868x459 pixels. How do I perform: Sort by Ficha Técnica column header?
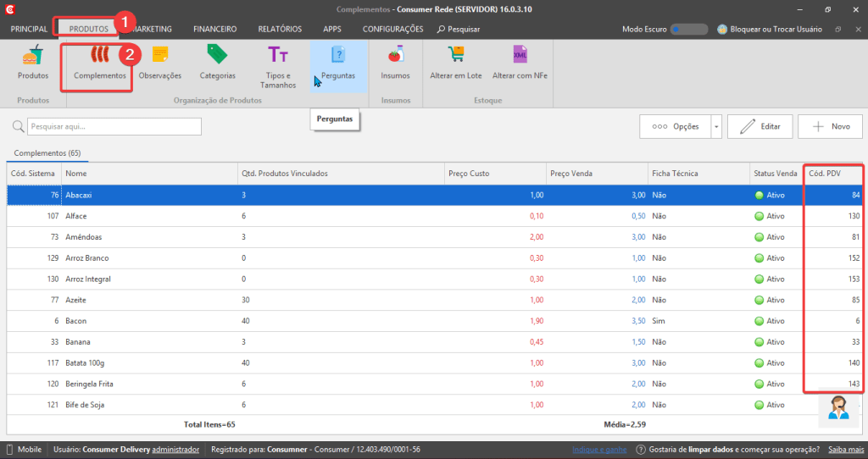698,174
